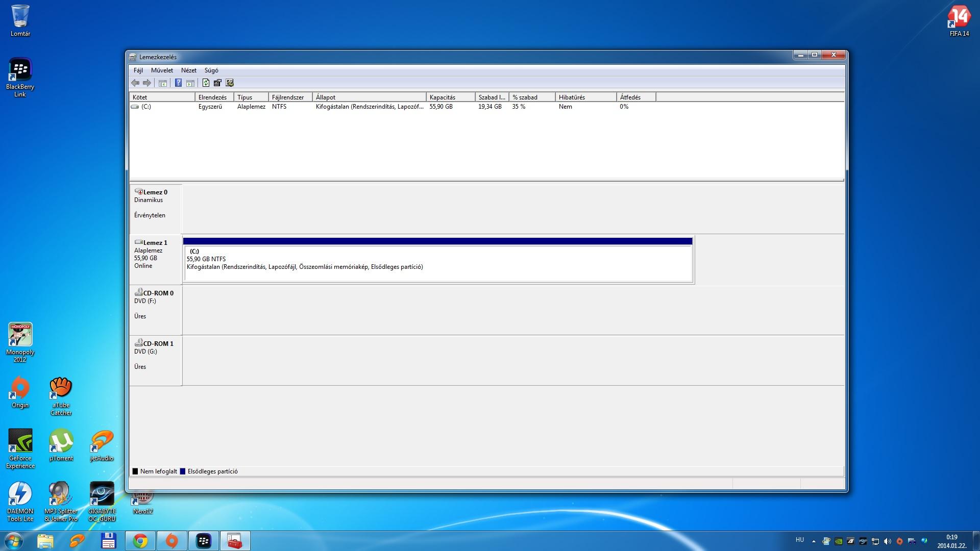The height and width of the screenshot is (551, 980).
Task: Open the jetAudio desktop shortcut
Action: [102, 445]
